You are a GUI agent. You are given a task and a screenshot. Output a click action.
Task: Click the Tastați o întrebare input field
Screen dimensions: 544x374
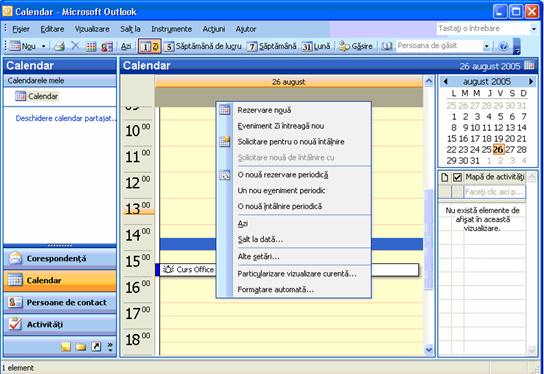(x=483, y=29)
